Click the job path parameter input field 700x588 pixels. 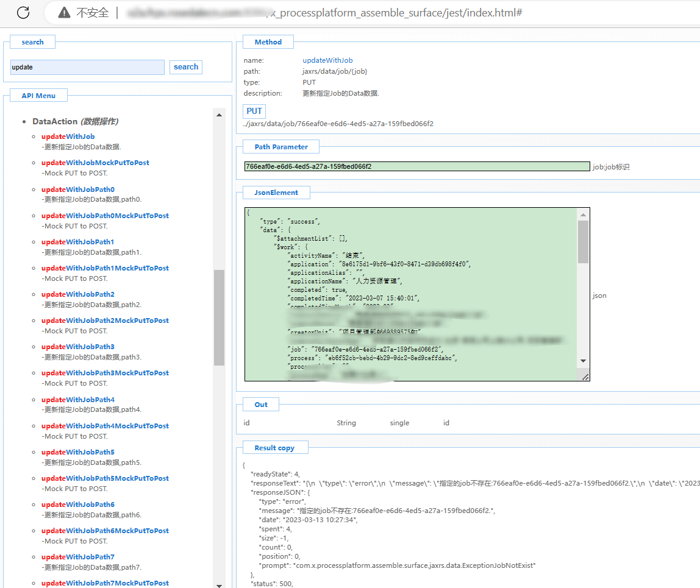(417, 166)
